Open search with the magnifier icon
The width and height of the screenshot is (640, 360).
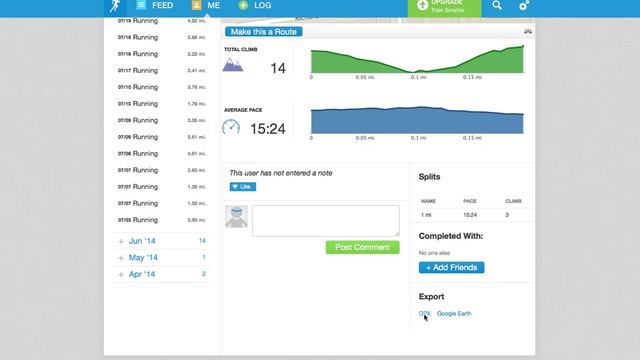(x=497, y=5)
